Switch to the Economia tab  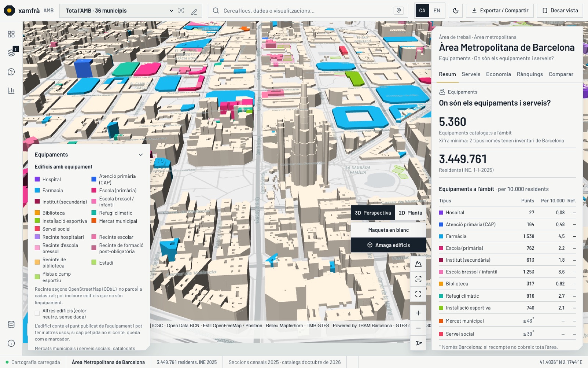(x=498, y=74)
